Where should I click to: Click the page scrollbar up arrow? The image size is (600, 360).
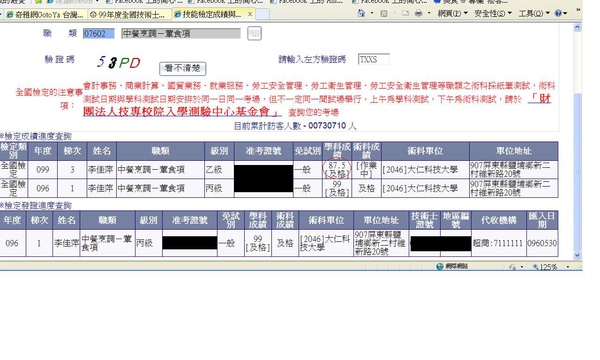coord(577,28)
